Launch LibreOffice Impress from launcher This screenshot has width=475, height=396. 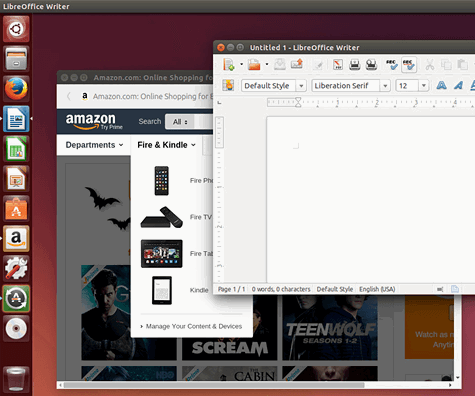[16, 179]
